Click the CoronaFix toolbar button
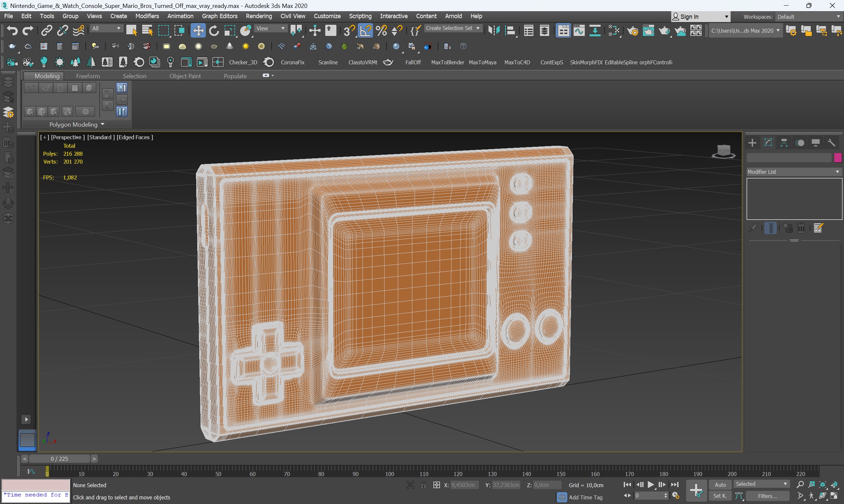This screenshot has height=504, width=844. coord(293,62)
